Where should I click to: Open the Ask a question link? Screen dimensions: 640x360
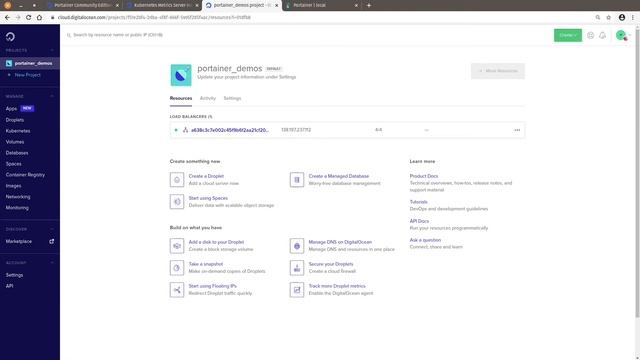tap(425, 240)
